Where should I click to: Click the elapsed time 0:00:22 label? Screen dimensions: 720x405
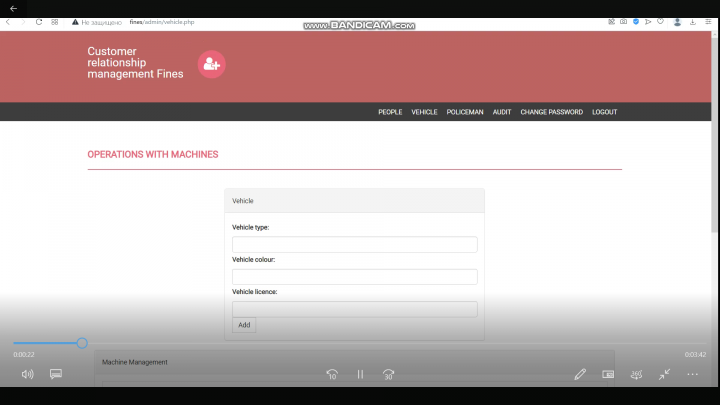[x=24, y=354]
